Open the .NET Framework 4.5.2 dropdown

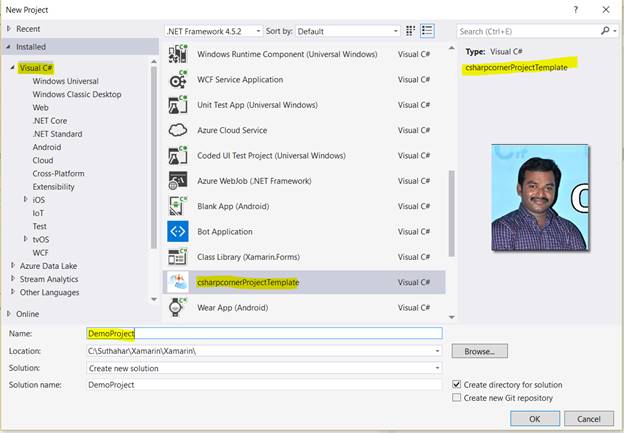(x=214, y=31)
